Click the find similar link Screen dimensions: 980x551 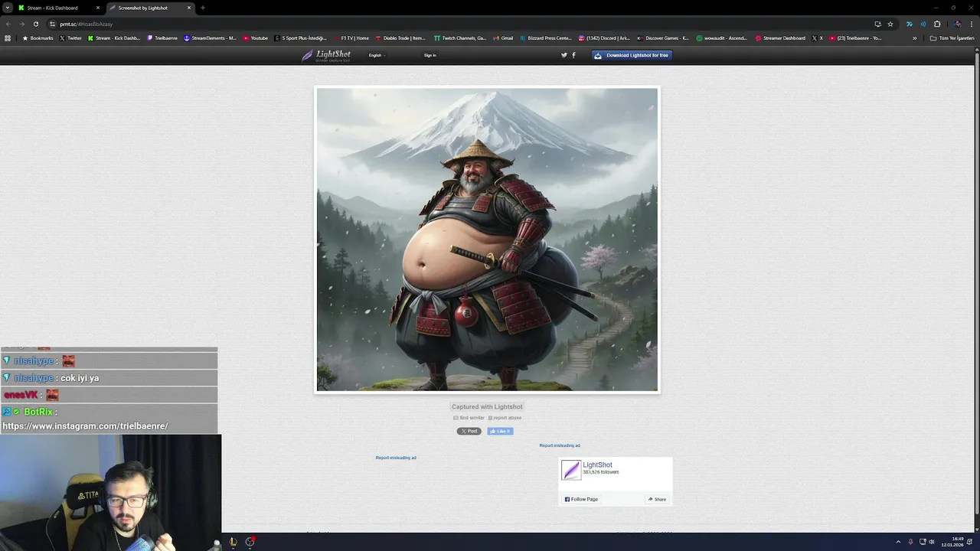click(x=469, y=418)
